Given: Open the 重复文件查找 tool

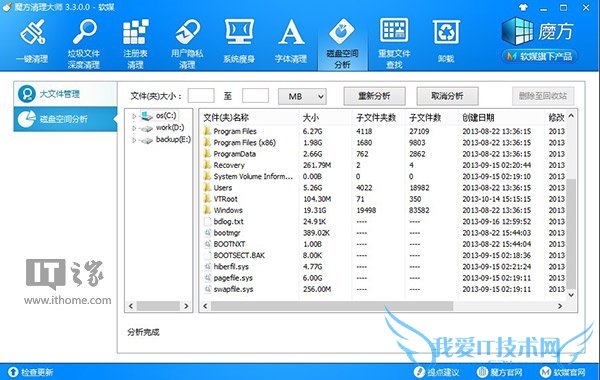Looking at the screenshot, I should pos(394,43).
